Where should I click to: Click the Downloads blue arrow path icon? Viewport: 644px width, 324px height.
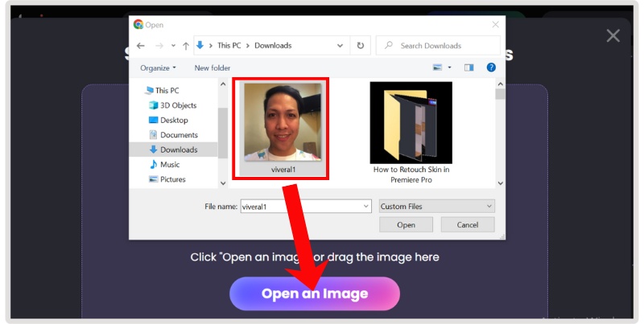tap(200, 46)
